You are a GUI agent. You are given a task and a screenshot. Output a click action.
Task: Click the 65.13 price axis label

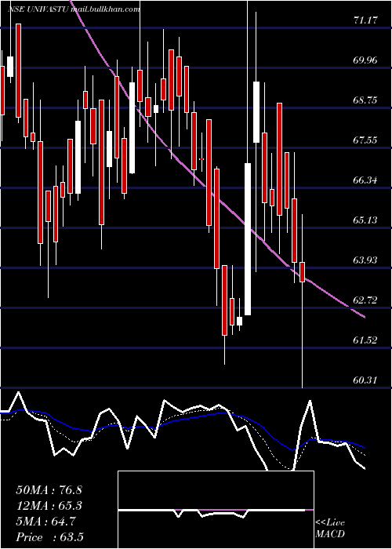point(365,220)
